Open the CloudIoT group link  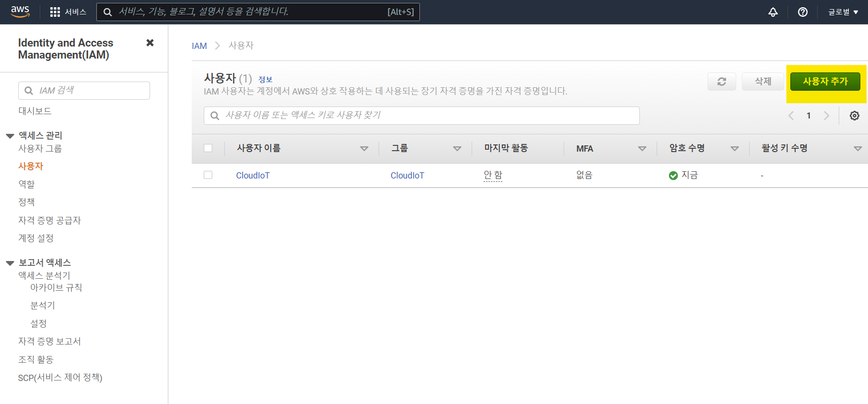coord(407,176)
